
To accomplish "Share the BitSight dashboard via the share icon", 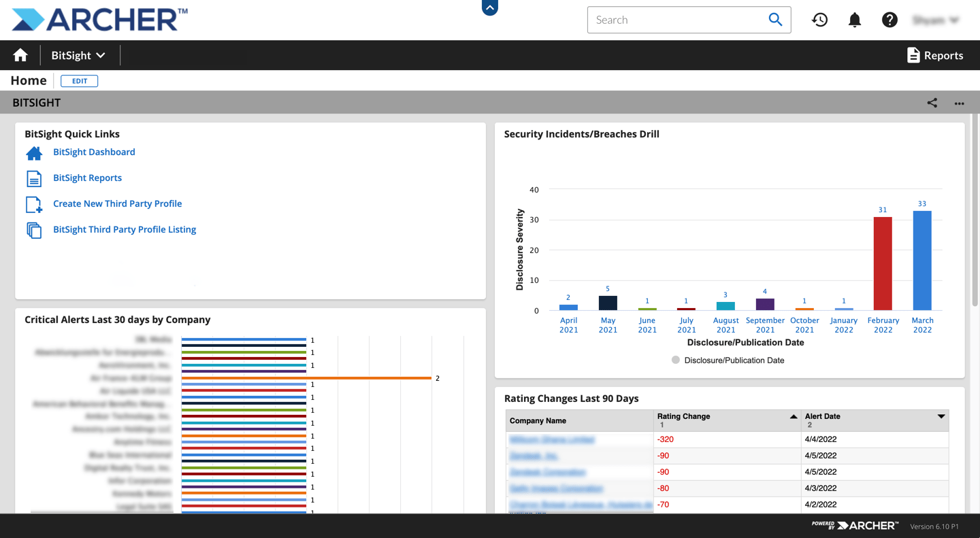I will (x=932, y=103).
